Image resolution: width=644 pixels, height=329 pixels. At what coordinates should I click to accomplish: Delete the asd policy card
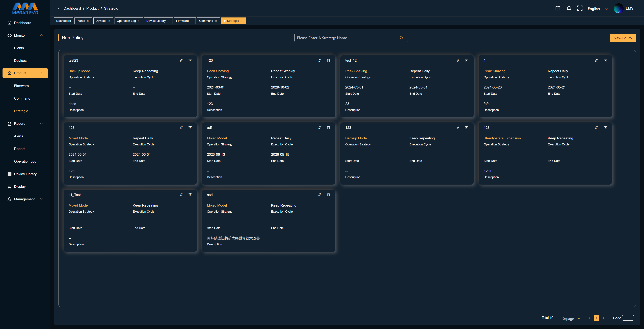tap(329, 194)
